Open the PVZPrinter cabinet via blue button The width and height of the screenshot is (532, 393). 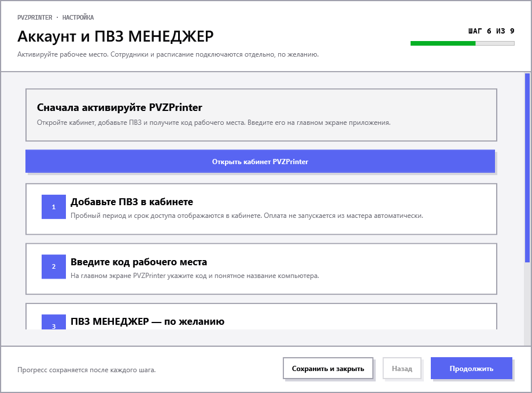click(x=260, y=161)
